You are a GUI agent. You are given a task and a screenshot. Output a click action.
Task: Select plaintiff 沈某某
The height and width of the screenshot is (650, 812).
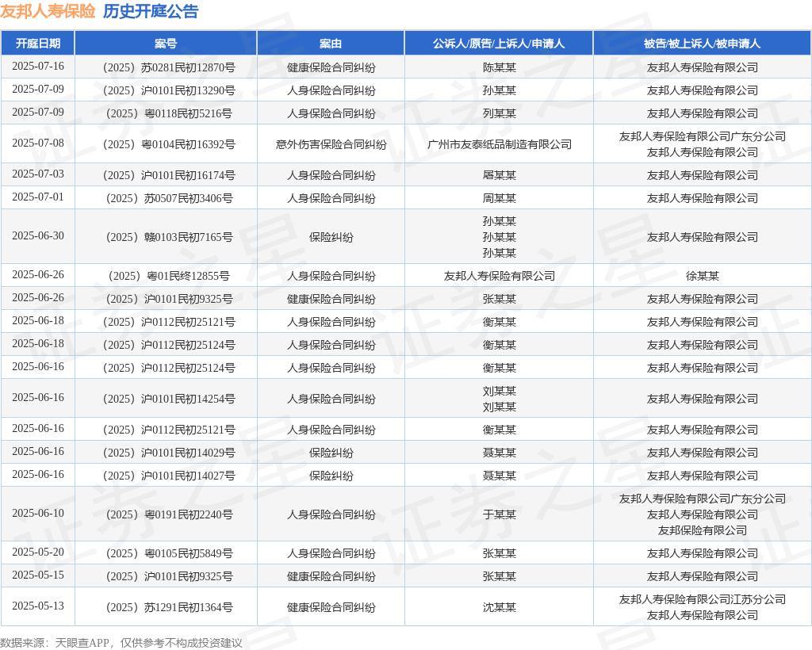pyautogui.click(x=500, y=607)
